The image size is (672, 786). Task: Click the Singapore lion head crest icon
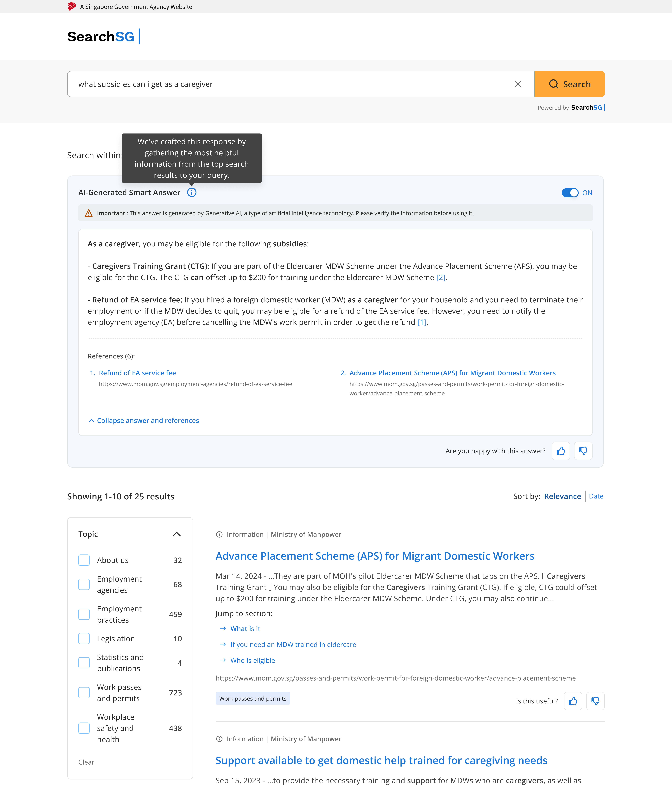pyautogui.click(x=72, y=6)
